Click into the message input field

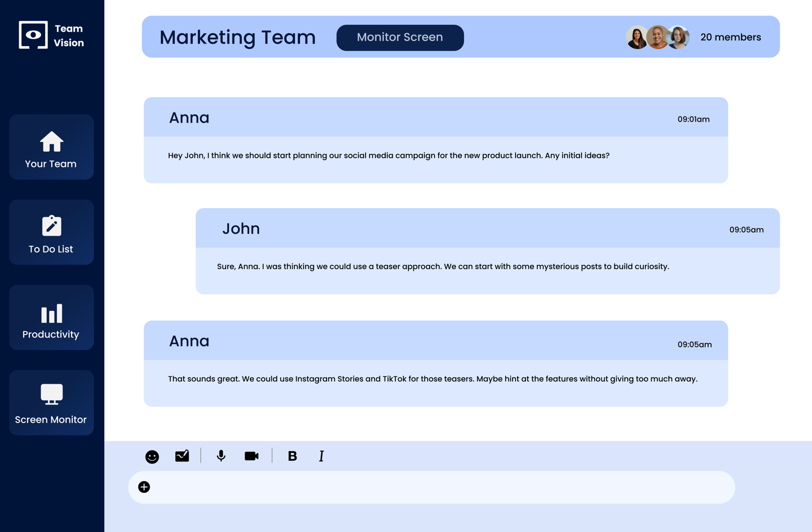(431, 487)
